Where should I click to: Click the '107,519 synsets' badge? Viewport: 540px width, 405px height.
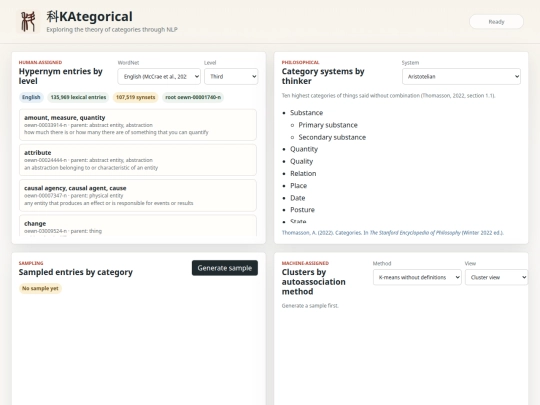click(x=135, y=97)
